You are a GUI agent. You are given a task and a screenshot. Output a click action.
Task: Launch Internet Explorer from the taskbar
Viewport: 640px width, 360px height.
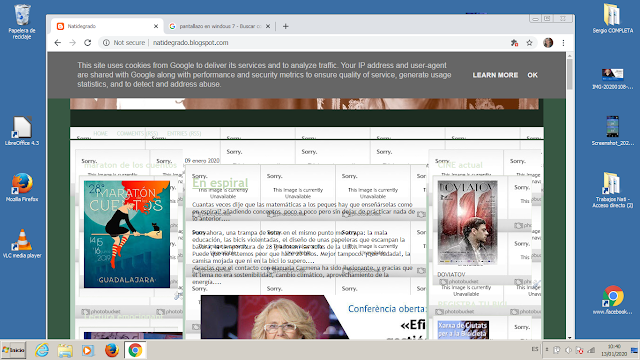coord(42,350)
